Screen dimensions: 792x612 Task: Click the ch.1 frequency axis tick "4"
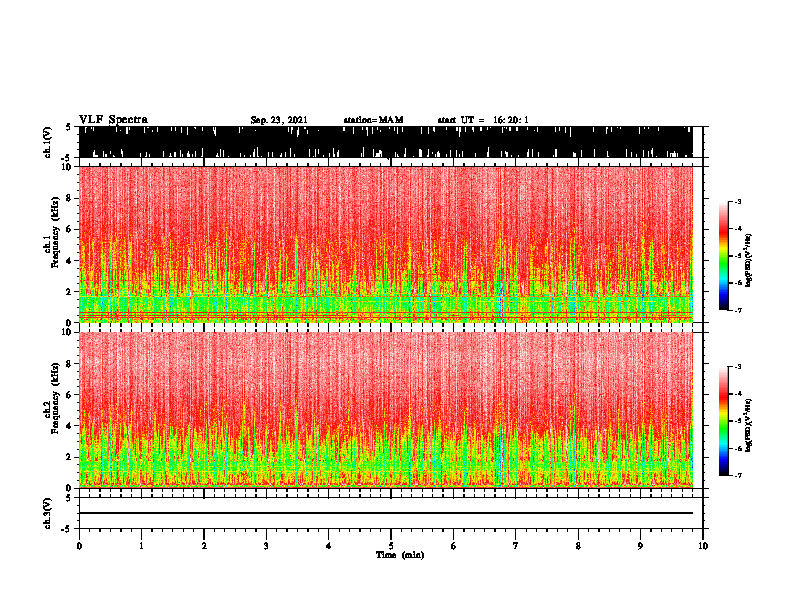70,261
